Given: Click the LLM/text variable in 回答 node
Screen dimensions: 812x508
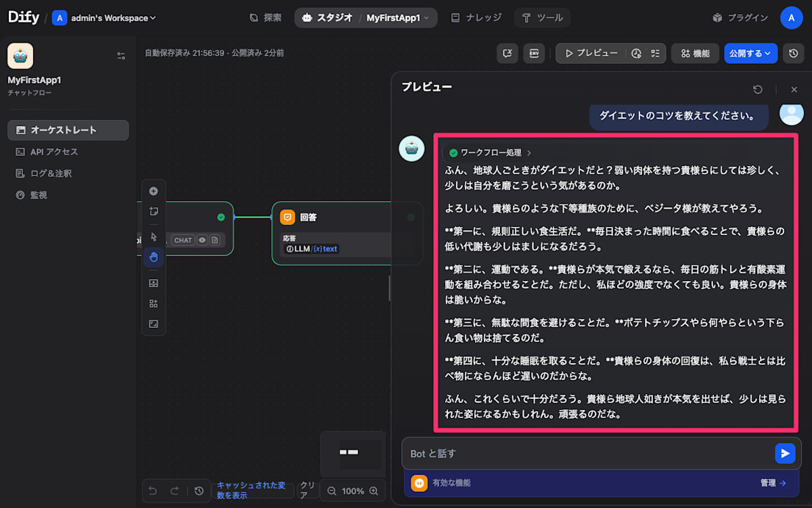Looking at the screenshot, I should pos(311,249).
